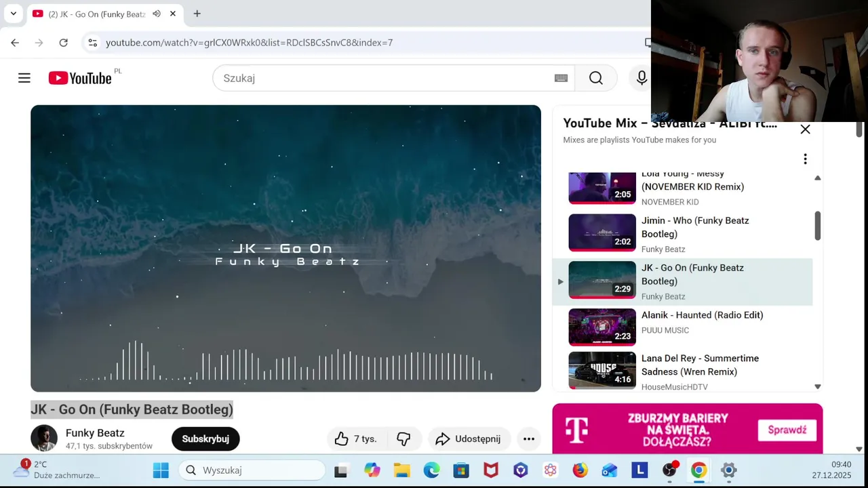The image size is (868, 488).
Task: Open weather widget showing 2°C
Action: 58,470
